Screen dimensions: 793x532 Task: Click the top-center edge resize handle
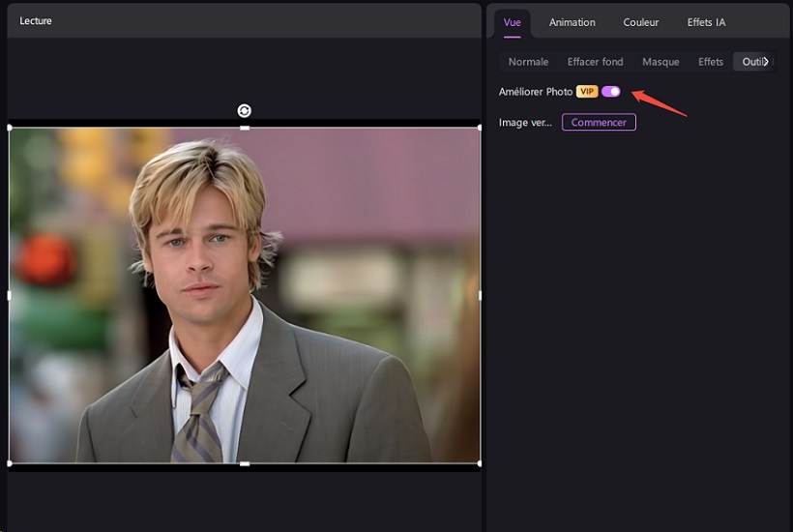pos(245,128)
